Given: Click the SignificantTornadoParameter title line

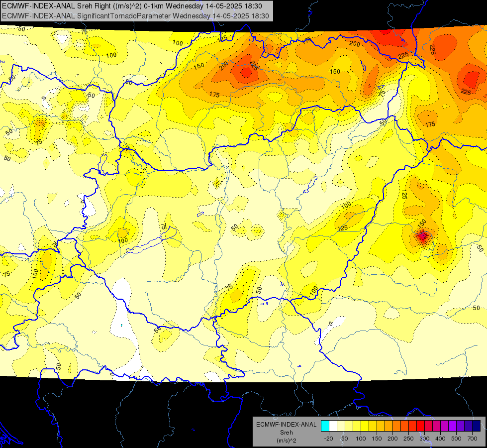Looking at the screenshot, I should click(135, 16).
